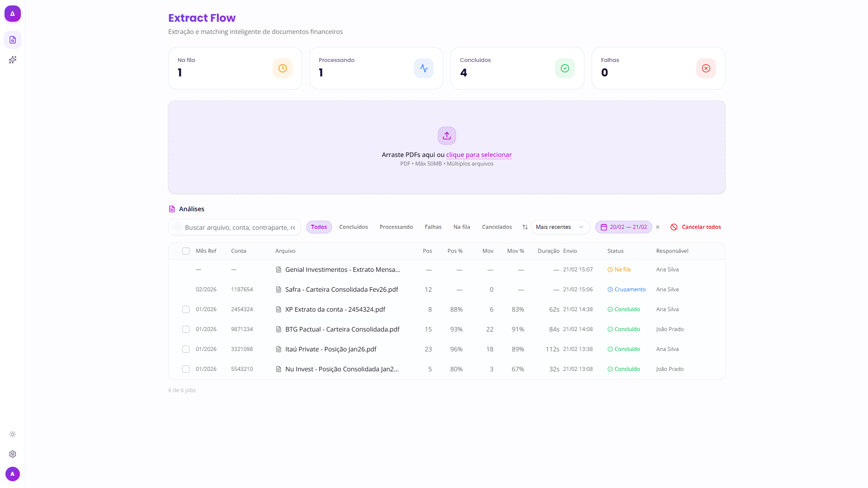Viewport: 868px width, 488px height.
Task: Click the 'clique para selecionar' link
Action: 479,155
